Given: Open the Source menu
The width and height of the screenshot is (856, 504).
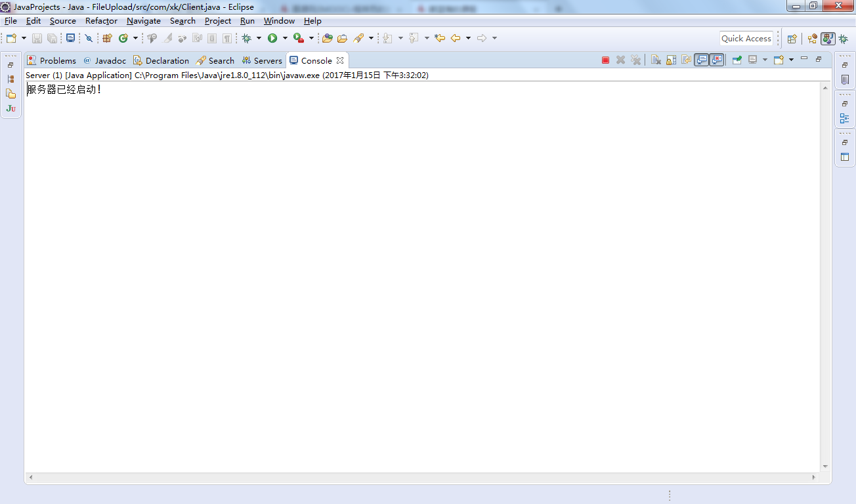Looking at the screenshot, I should pyautogui.click(x=63, y=21).
